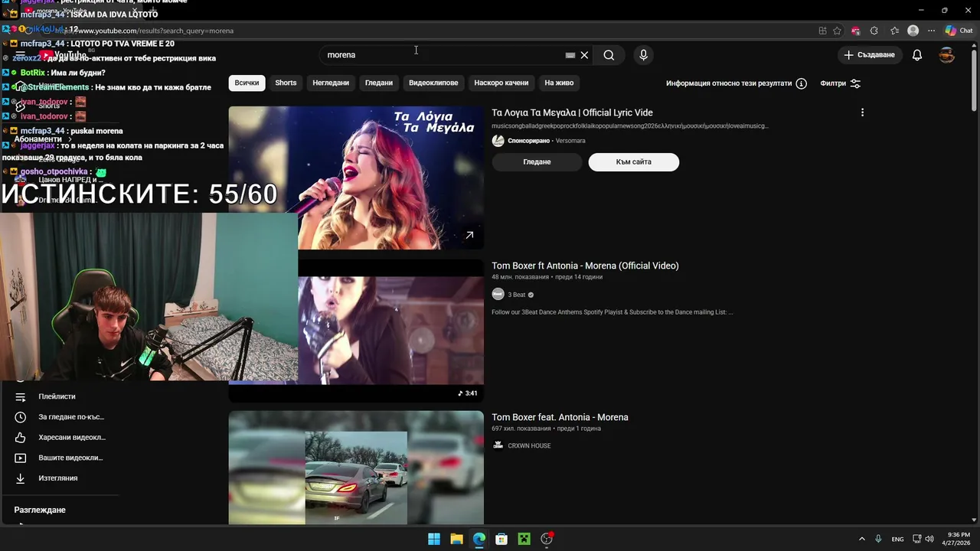Open the split screen icon in the address bar
The image size is (980, 551).
point(822,31)
